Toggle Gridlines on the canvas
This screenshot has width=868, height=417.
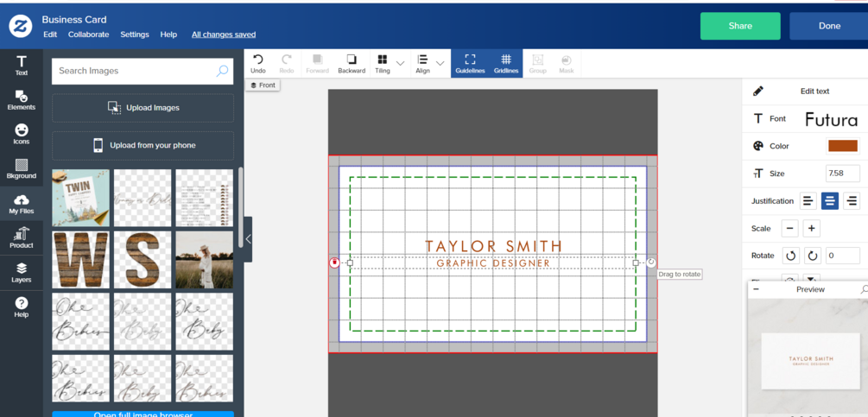(x=506, y=64)
